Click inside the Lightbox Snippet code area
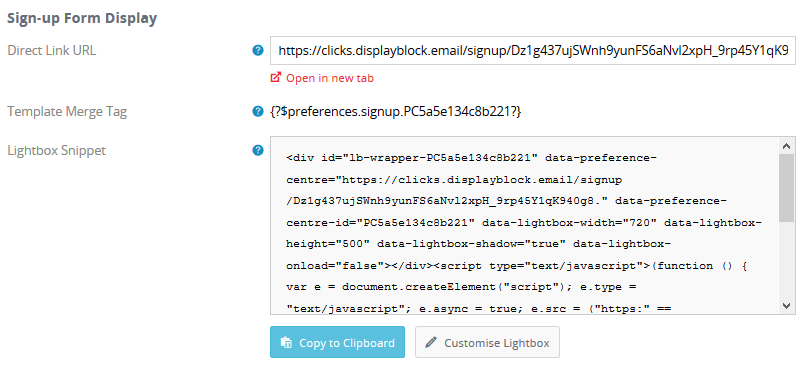This screenshot has width=806, height=369. [x=525, y=226]
